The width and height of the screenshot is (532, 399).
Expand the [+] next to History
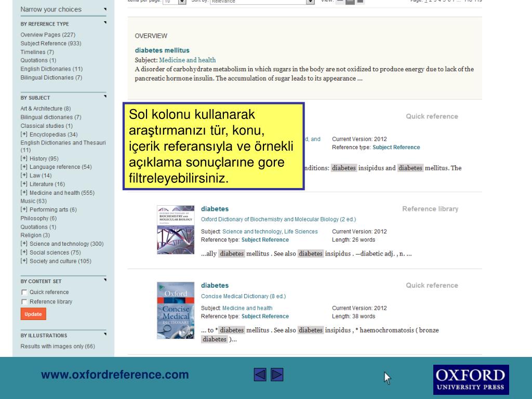(24, 158)
